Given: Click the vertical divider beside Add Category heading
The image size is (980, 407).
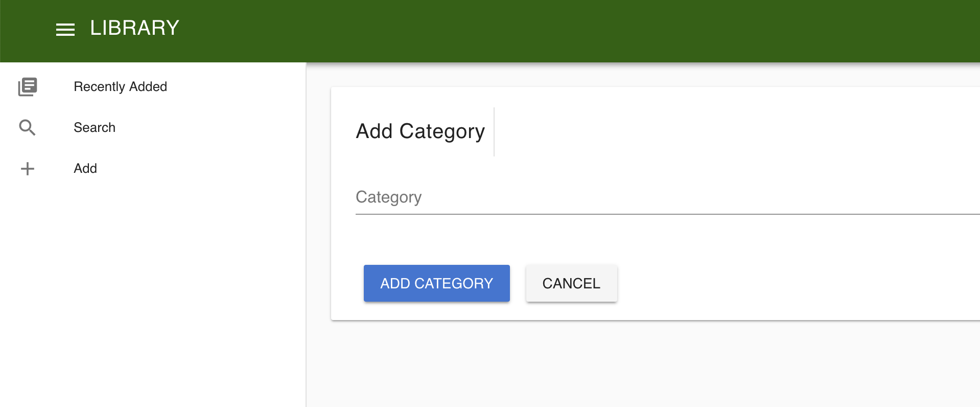Looking at the screenshot, I should (494, 131).
